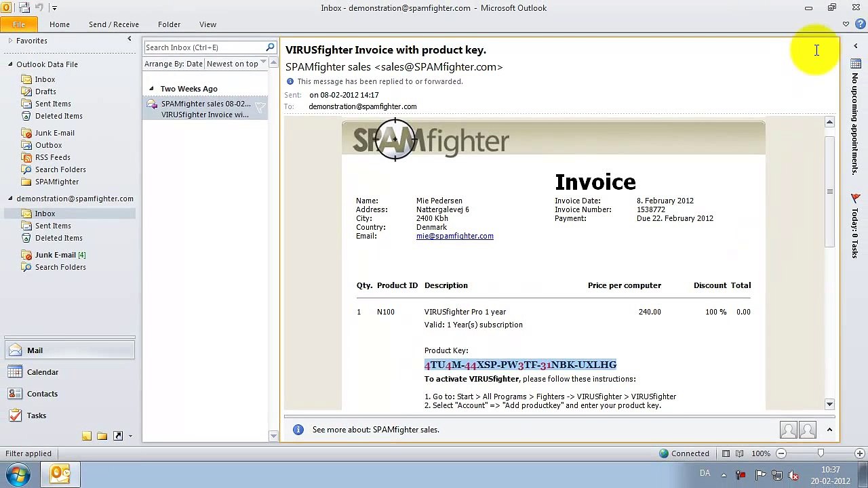Open Customize Quick Access Toolbar dropdown arrow
868x488 pixels.
click(54, 8)
